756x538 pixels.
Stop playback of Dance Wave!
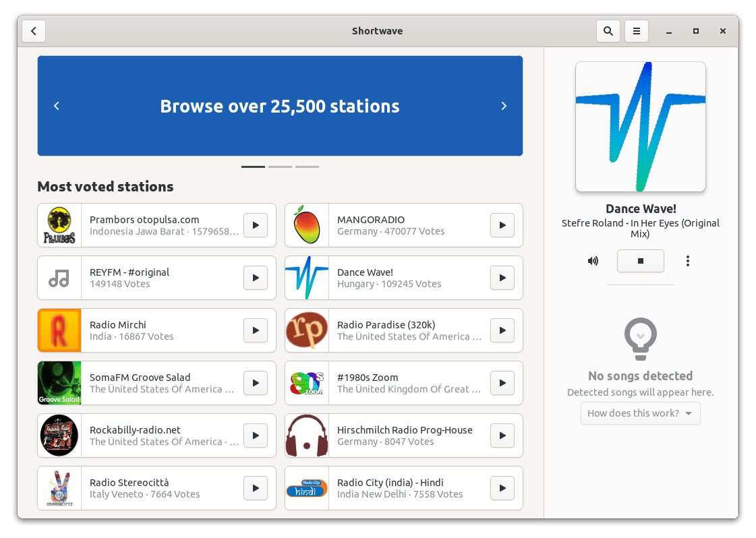tap(640, 261)
